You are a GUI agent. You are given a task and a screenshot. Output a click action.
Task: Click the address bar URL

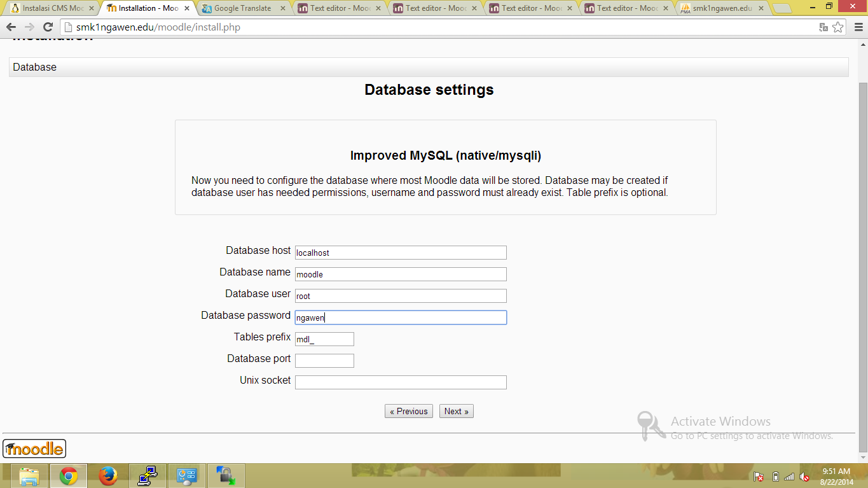pyautogui.click(x=158, y=27)
